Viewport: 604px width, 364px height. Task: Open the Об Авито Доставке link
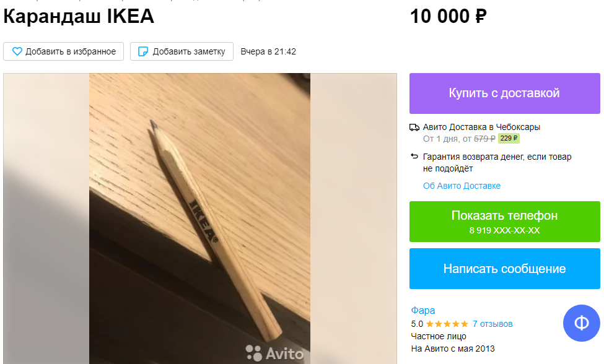462,186
